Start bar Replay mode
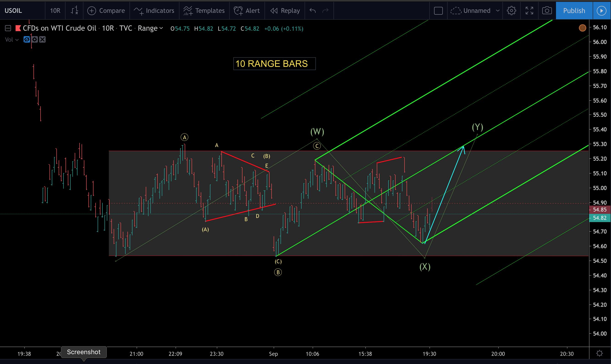Image resolution: width=611 pixels, height=364 pixels. point(285,11)
